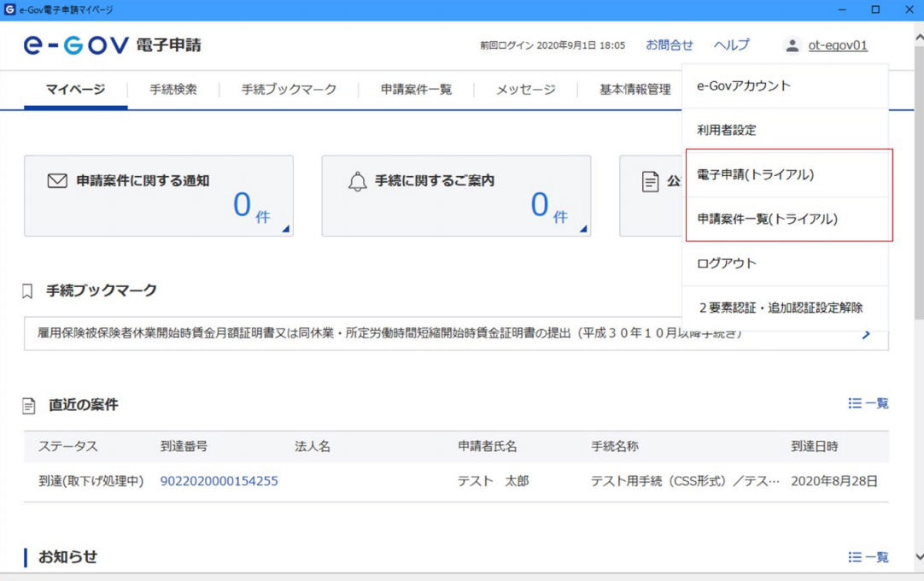924x581 pixels.
Task: Open the 手続に関するご案内 card
Action: 456,196
